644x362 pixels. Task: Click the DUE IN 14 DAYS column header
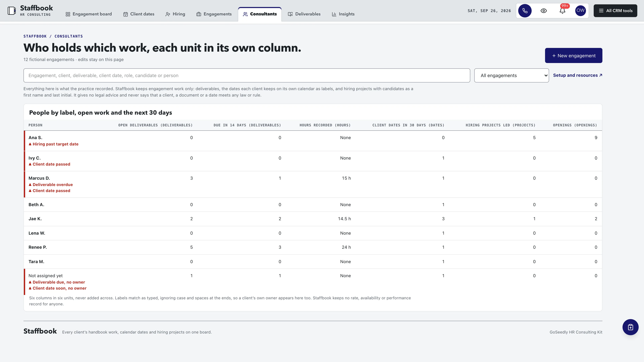pos(247,125)
